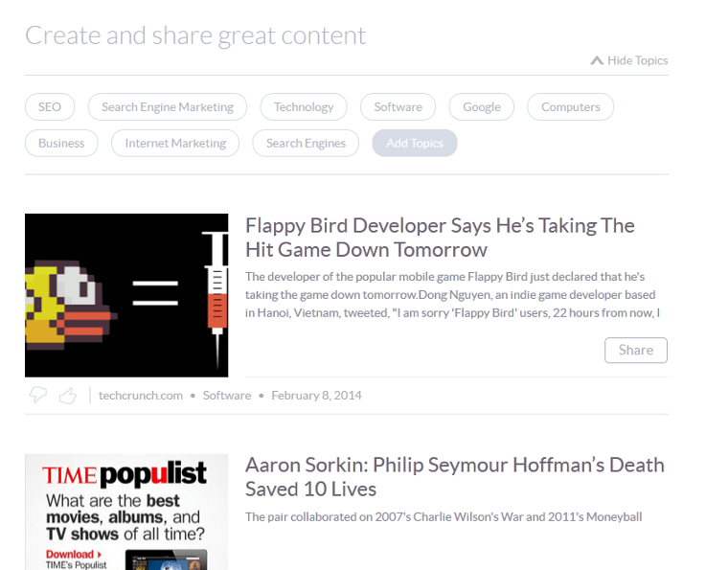Choose the Software topic pill
The width and height of the screenshot is (728, 570).
398,106
